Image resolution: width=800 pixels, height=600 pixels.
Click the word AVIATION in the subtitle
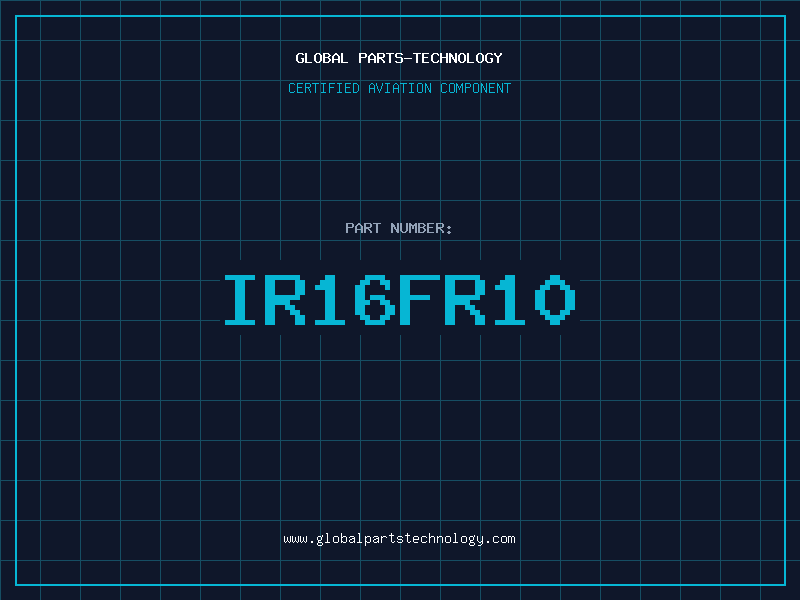401,88
